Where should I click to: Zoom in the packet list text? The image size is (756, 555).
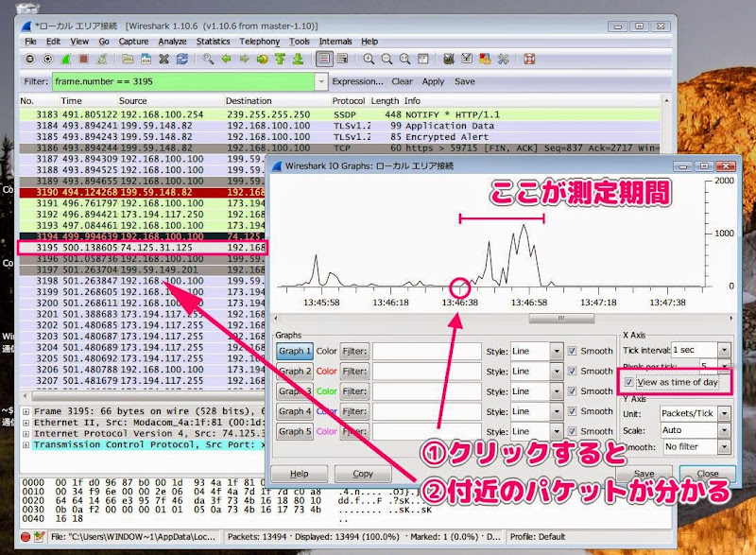click(369, 60)
